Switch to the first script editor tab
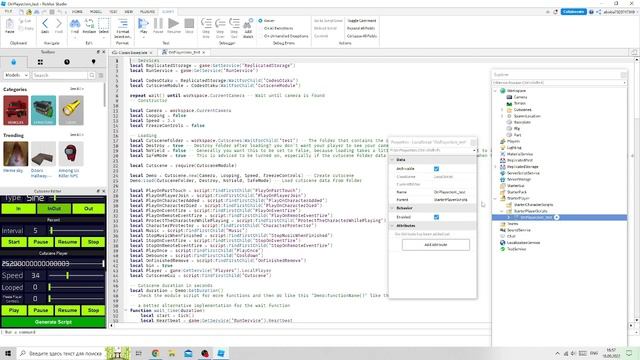640x360 pixels. 133,53
